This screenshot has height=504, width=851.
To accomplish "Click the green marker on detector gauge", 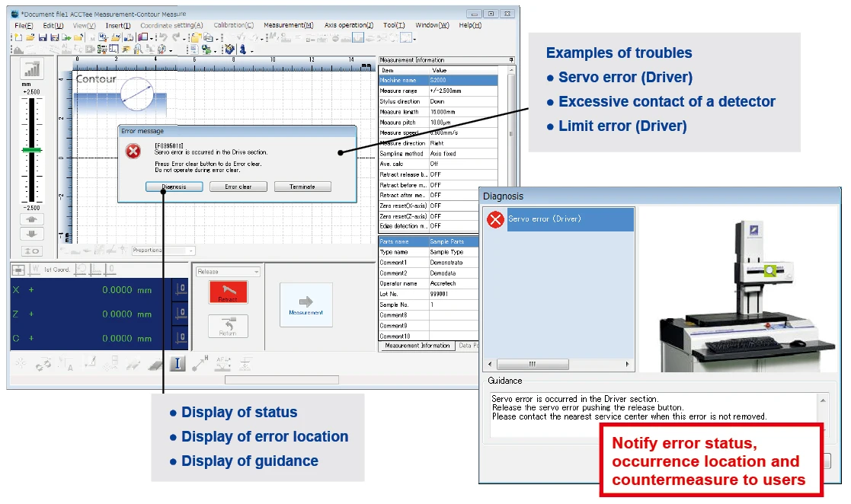I will point(32,150).
